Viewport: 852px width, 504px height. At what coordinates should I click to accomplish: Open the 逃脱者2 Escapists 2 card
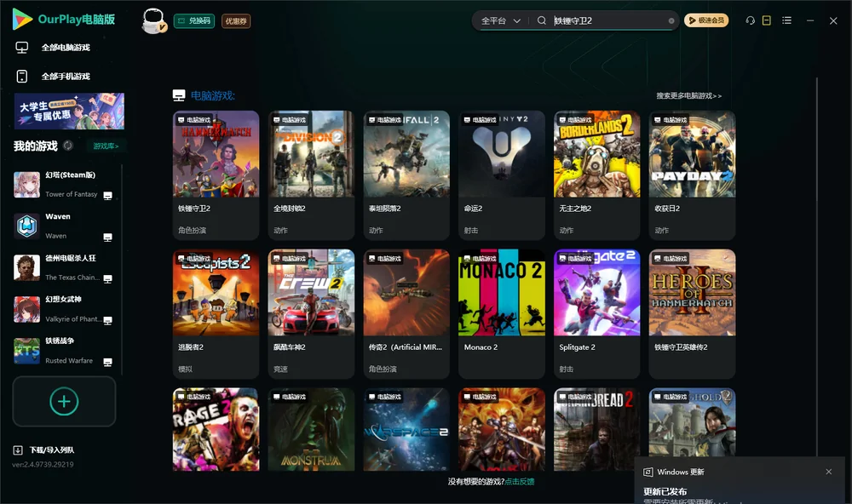pyautogui.click(x=216, y=313)
